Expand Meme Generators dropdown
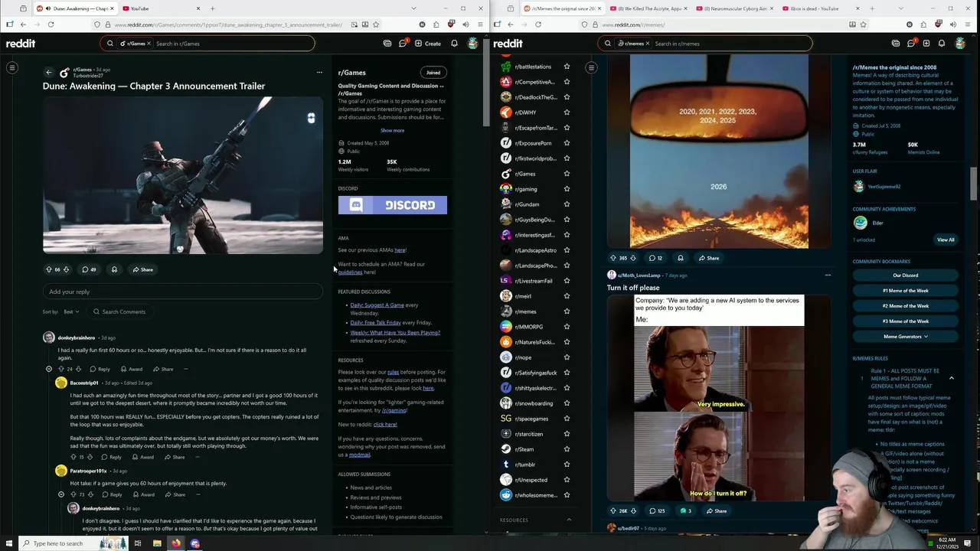Image resolution: width=980 pixels, height=551 pixels. [905, 337]
